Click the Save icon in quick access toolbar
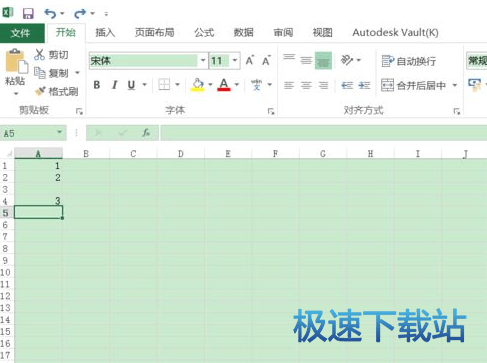Image resolution: width=487 pixels, height=363 pixels. [28, 13]
